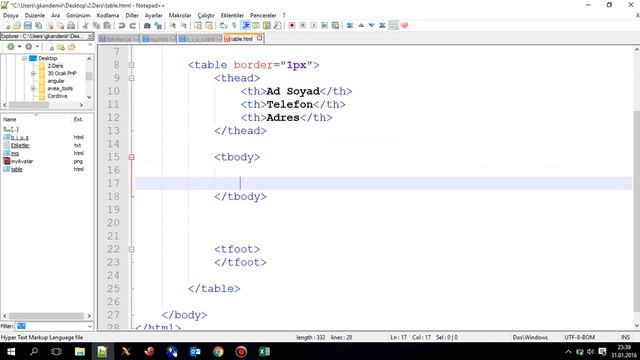Viewport: 640px width, 360px height.
Task: Copy selection using the Copy toolbar icon
Action: pyautogui.click(x=96, y=26)
